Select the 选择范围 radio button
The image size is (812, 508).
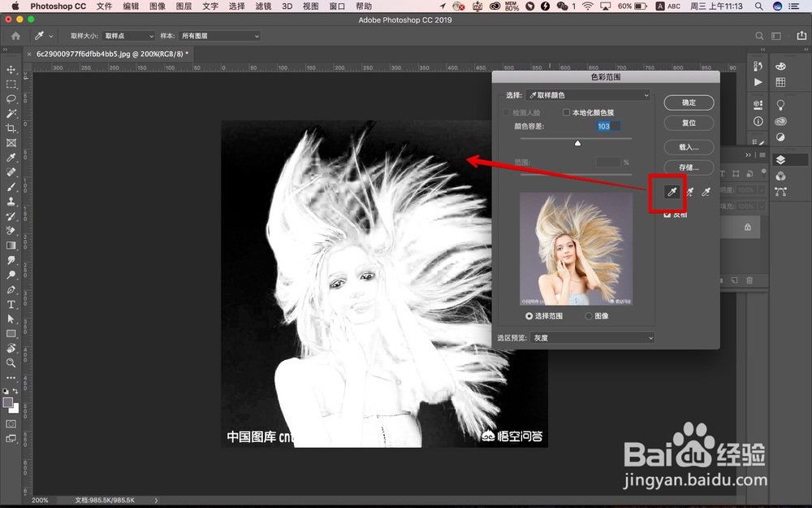(529, 316)
